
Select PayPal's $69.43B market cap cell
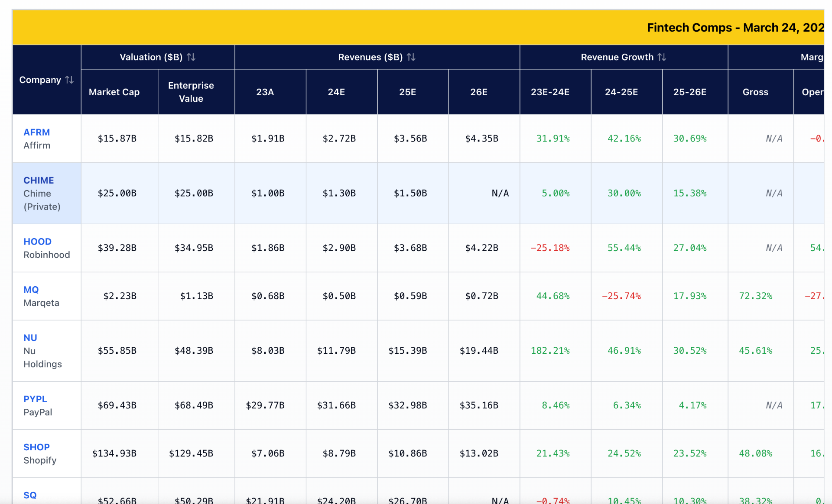(117, 405)
